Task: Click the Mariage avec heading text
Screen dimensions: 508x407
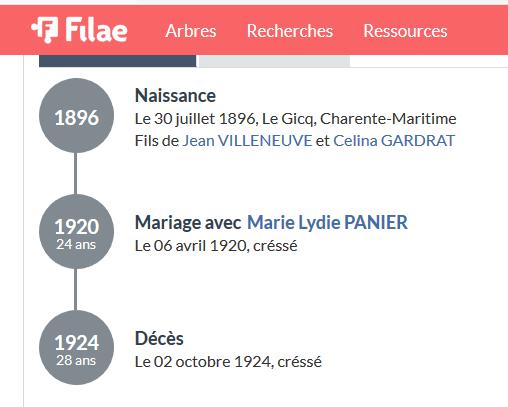Action: 188,222
